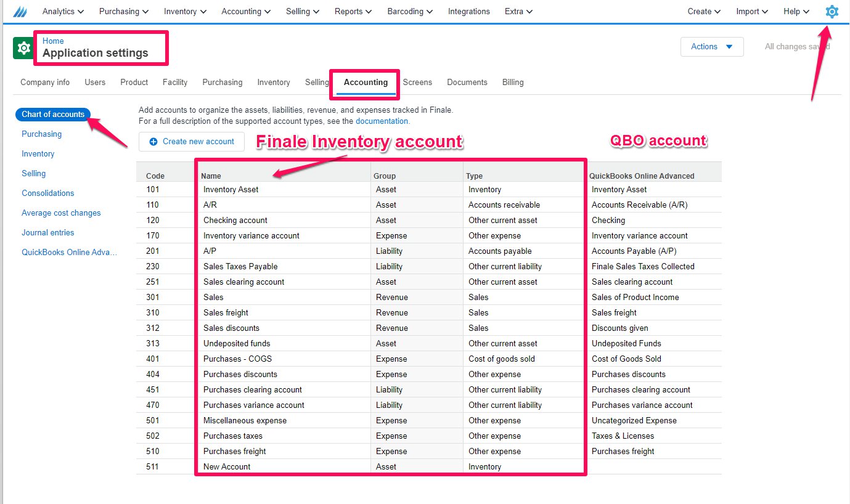Select the Checking account name cell
This screenshot has width=850, height=504.
(x=285, y=220)
